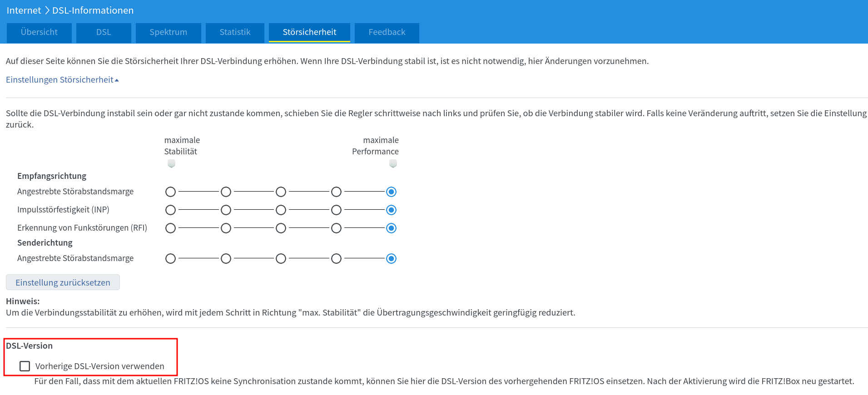Set Funkstörungen (RFI) detection to middle step
This screenshot has width=868, height=395.
coord(281,228)
